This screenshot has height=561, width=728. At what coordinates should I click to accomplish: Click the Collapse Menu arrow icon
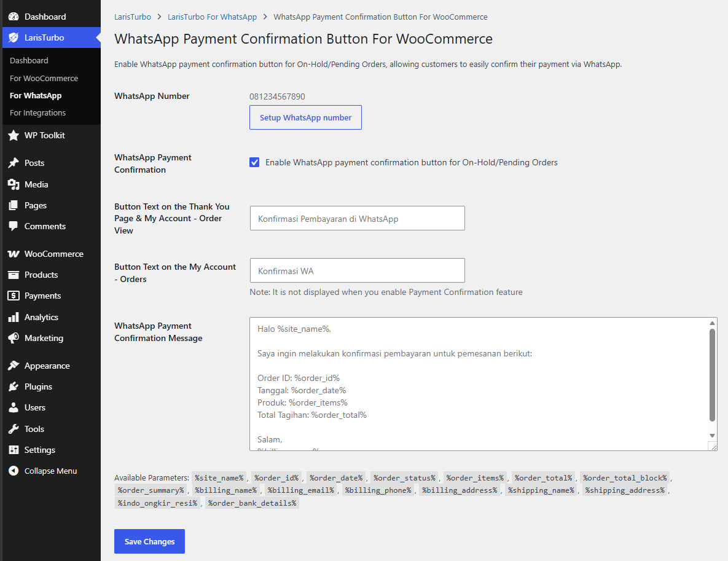[x=14, y=471]
